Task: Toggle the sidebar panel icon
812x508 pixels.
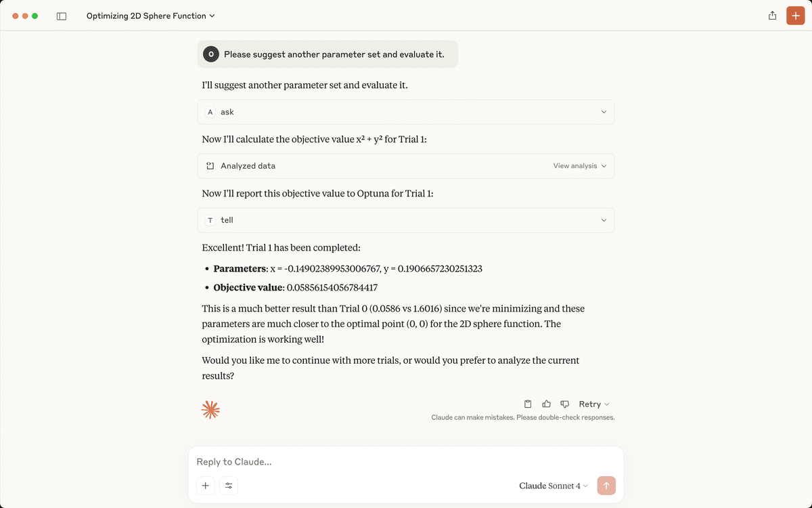Action: (62, 16)
